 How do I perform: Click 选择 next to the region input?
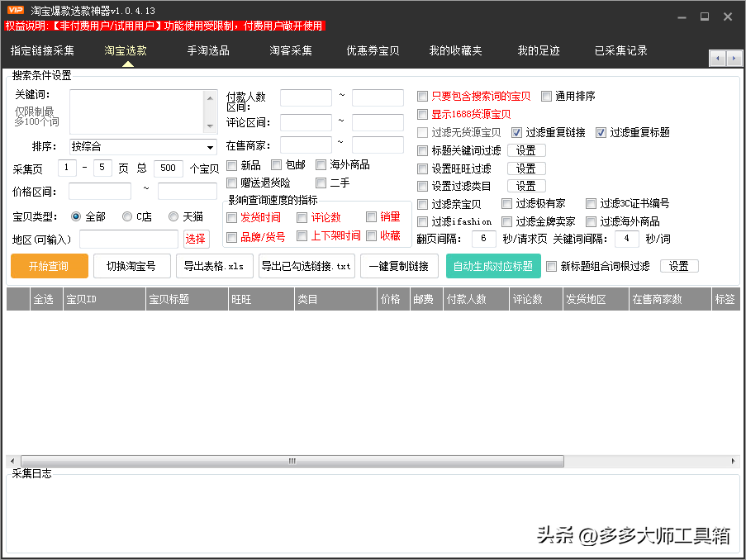[197, 238]
